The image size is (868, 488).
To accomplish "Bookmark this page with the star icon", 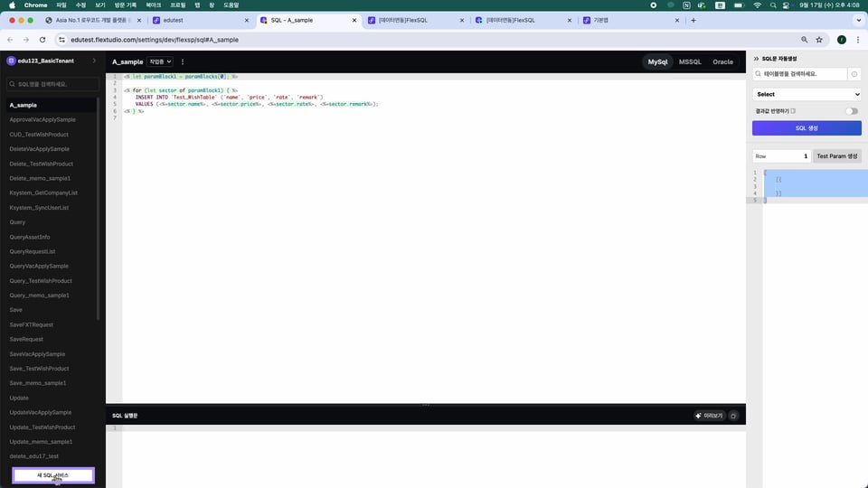I will pos(819,40).
